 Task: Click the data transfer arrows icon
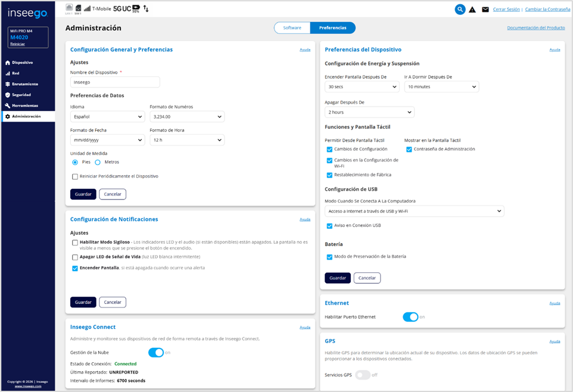point(147,9)
